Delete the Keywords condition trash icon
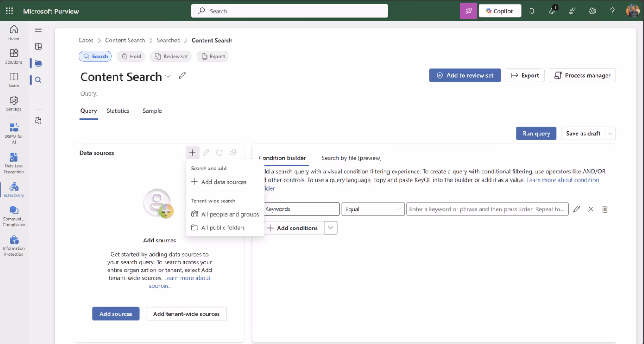The height and width of the screenshot is (344, 644). [605, 209]
